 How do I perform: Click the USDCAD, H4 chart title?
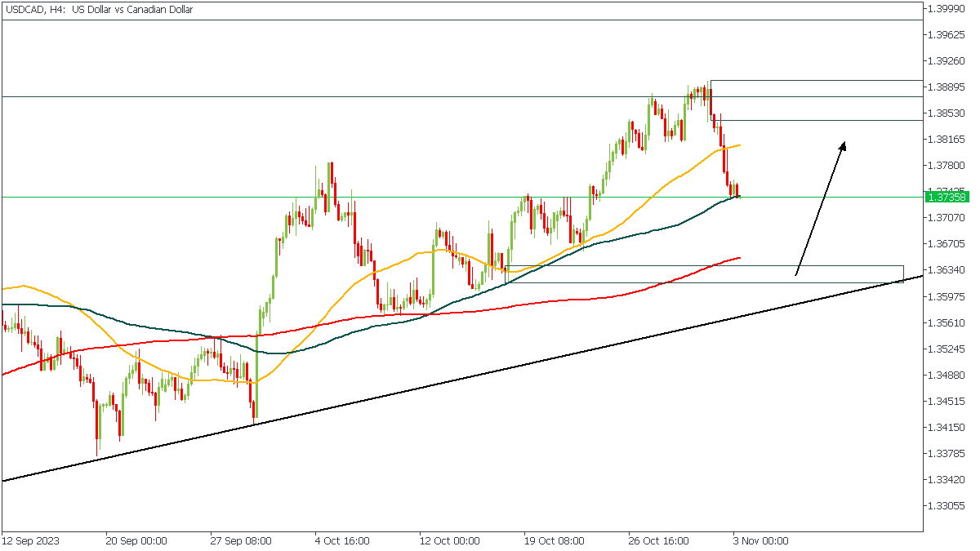click(98, 10)
